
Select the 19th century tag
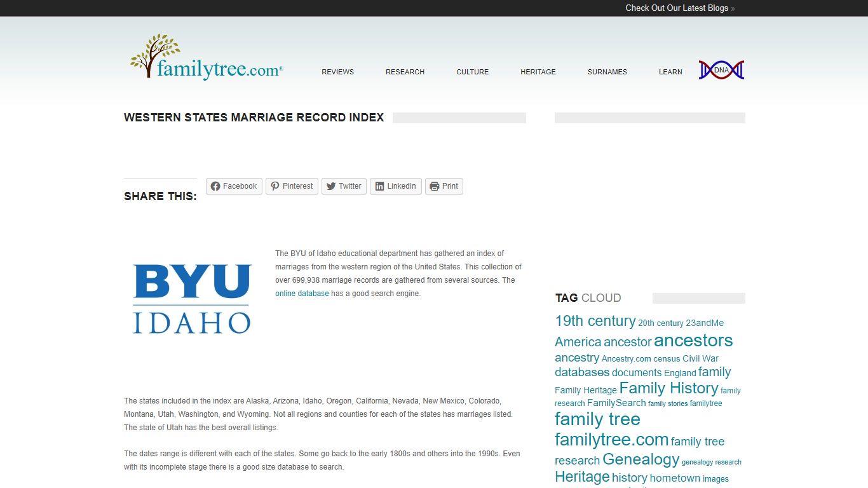[x=595, y=321]
